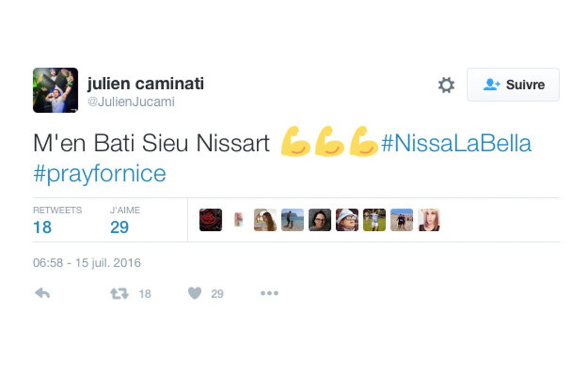Viewport: 588px width, 390px height.
Task: Click the julien caminati display name
Action: pos(146,84)
